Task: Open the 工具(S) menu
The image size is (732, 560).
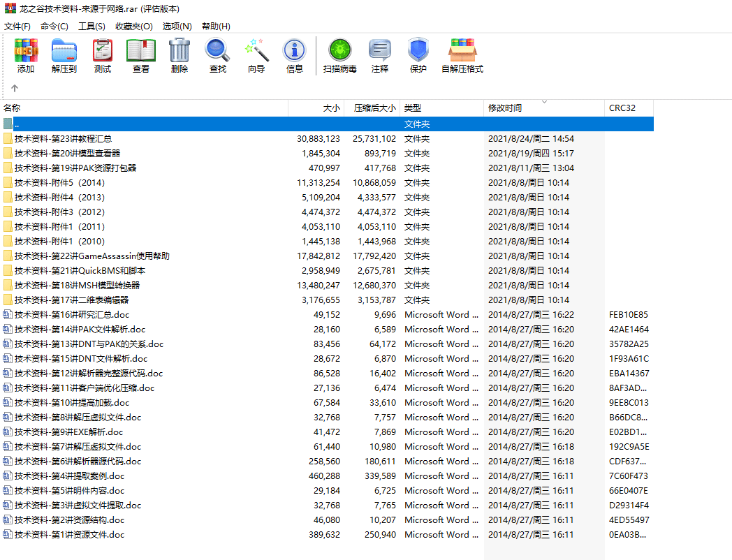Action: point(91,26)
